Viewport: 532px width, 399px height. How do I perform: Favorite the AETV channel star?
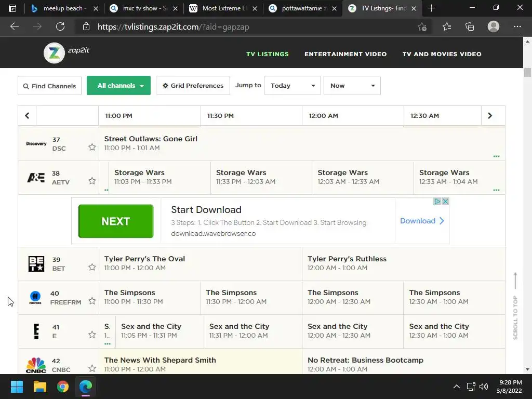(92, 181)
